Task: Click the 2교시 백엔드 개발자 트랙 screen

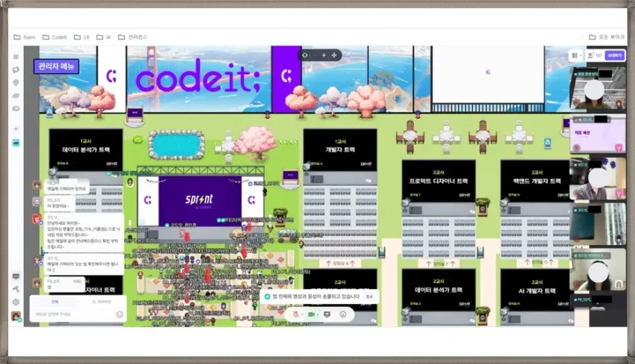Action: click(535, 181)
